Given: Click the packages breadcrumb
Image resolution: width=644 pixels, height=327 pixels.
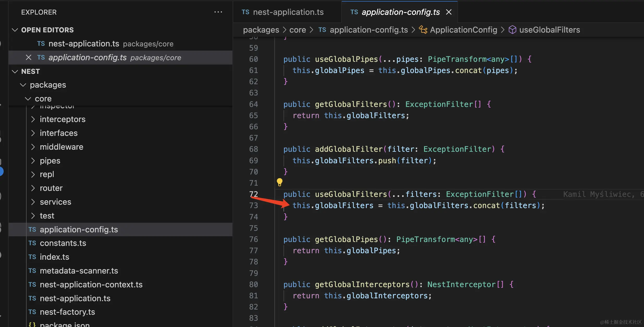Looking at the screenshot, I should point(261,30).
